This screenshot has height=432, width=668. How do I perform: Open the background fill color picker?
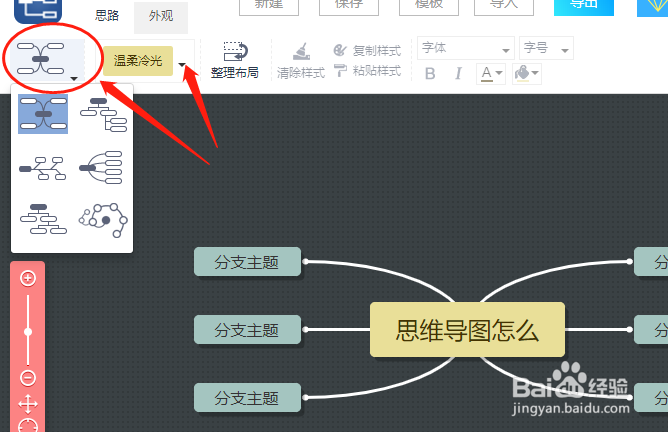(x=527, y=74)
